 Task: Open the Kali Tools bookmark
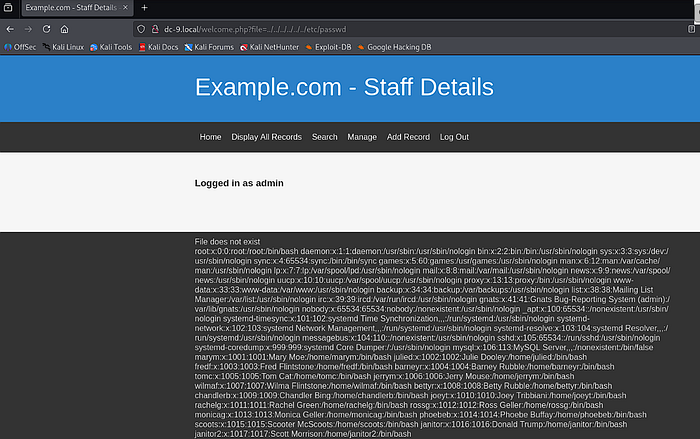tap(111, 47)
